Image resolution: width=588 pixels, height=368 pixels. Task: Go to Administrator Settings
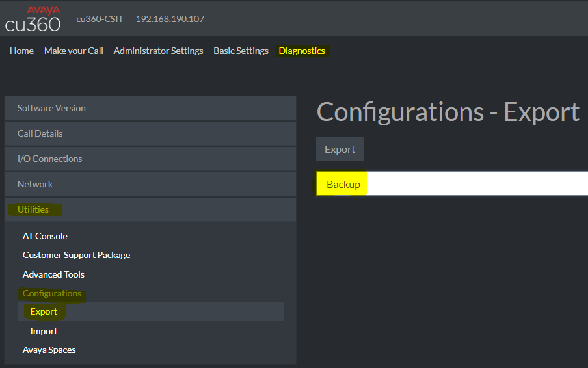pyautogui.click(x=158, y=51)
